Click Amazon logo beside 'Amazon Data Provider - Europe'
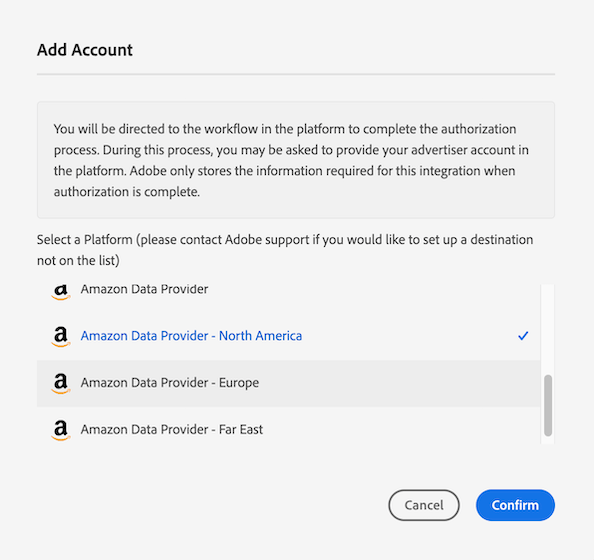 pos(61,383)
